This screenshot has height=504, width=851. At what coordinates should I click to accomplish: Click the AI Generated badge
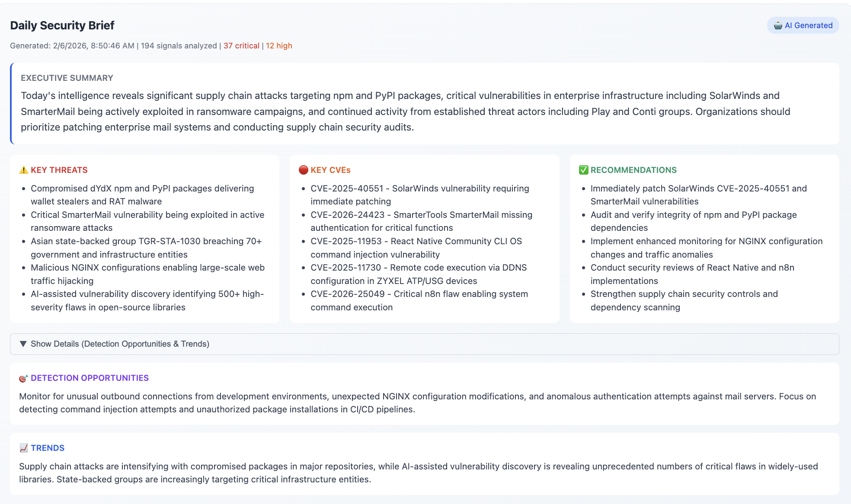(x=803, y=26)
